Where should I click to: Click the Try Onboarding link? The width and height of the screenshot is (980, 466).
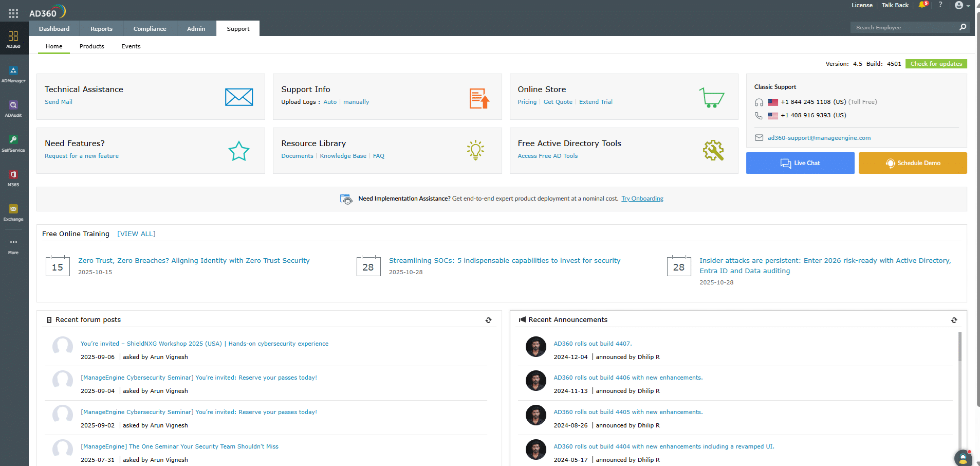coord(642,199)
